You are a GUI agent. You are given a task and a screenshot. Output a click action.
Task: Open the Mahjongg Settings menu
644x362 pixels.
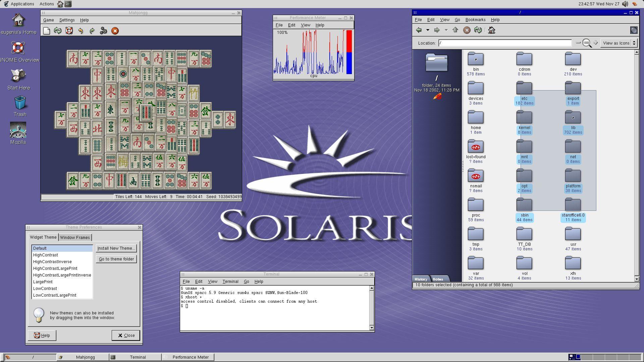click(67, 20)
